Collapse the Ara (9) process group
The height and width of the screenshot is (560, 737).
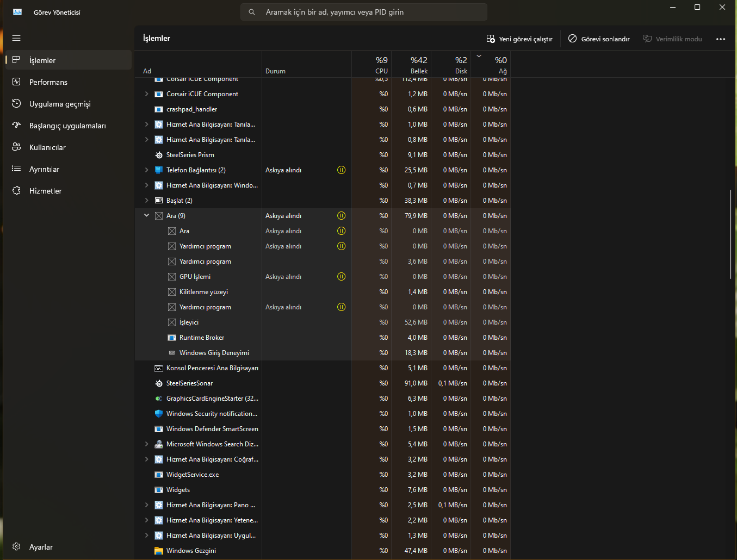pos(146,216)
